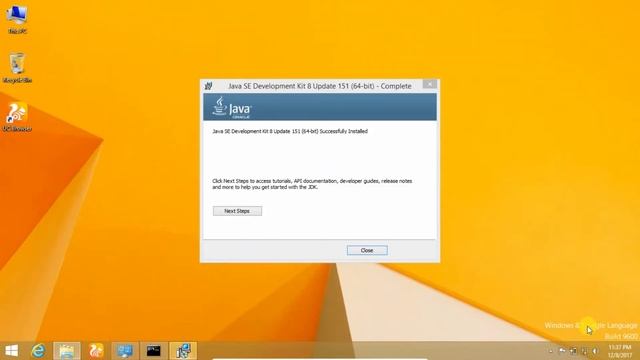Switch to the system properties taskbar window
The width and height of the screenshot is (640, 360).
point(125,351)
